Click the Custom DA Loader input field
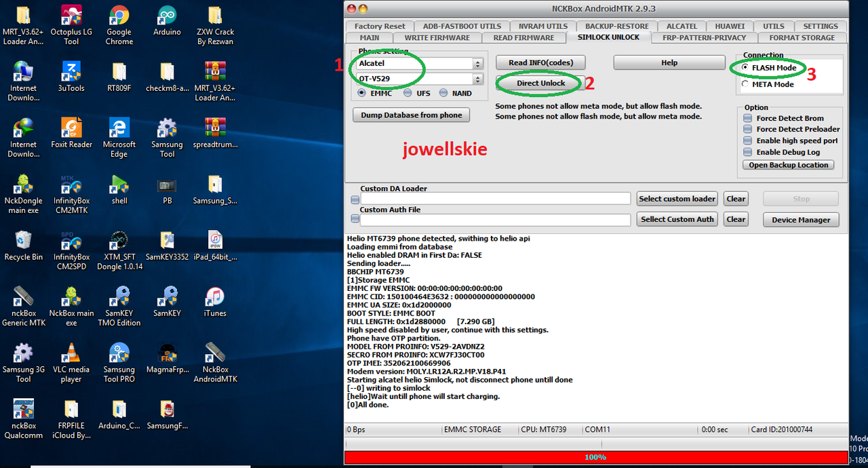Screen dimensions: 868x468 tap(496, 199)
